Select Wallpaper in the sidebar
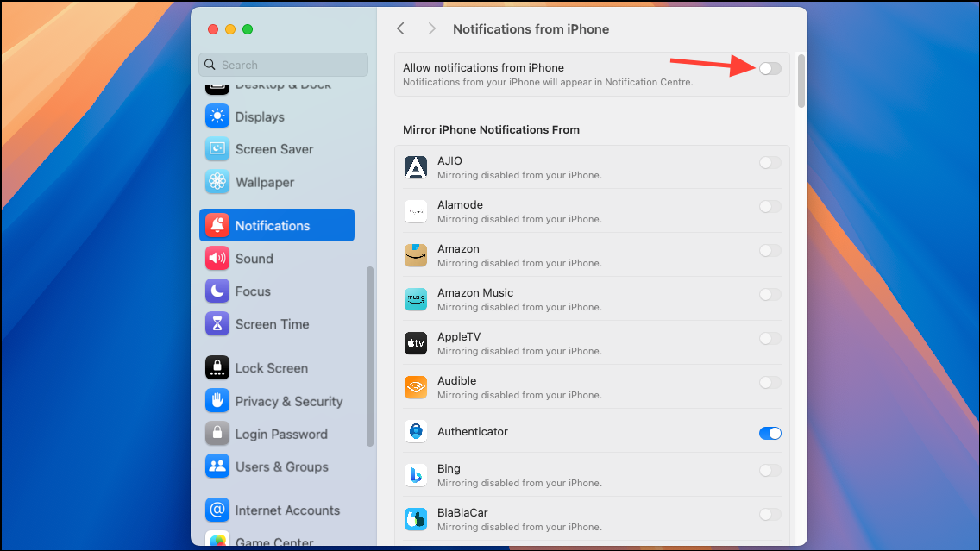Screen dimensions: 980x551 click(277, 182)
